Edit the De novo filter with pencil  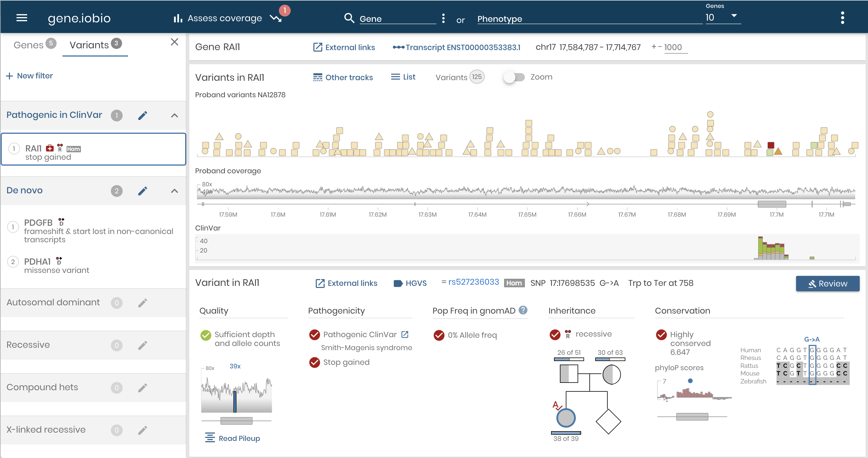point(142,191)
